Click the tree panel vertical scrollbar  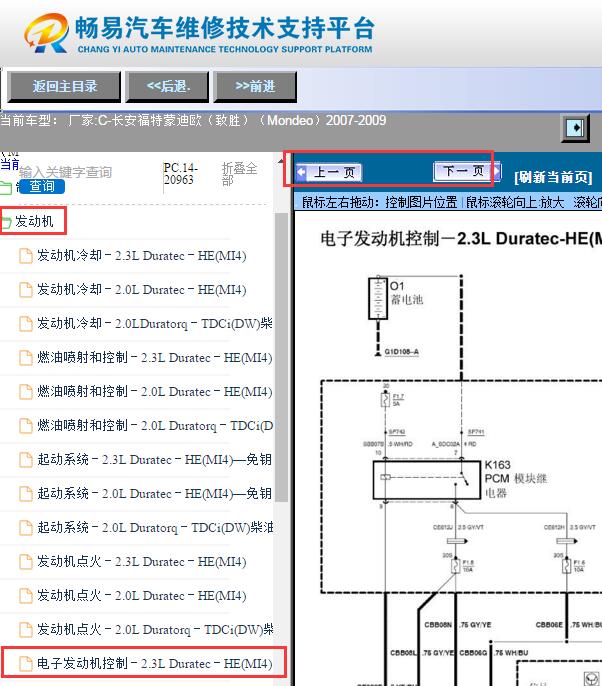point(281,357)
